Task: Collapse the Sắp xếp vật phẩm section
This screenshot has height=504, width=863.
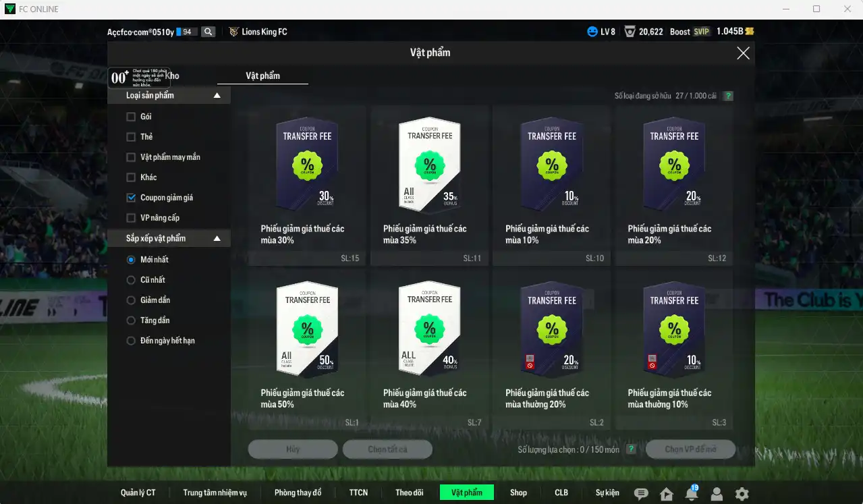Action: pyautogui.click(x=217, y=239)
